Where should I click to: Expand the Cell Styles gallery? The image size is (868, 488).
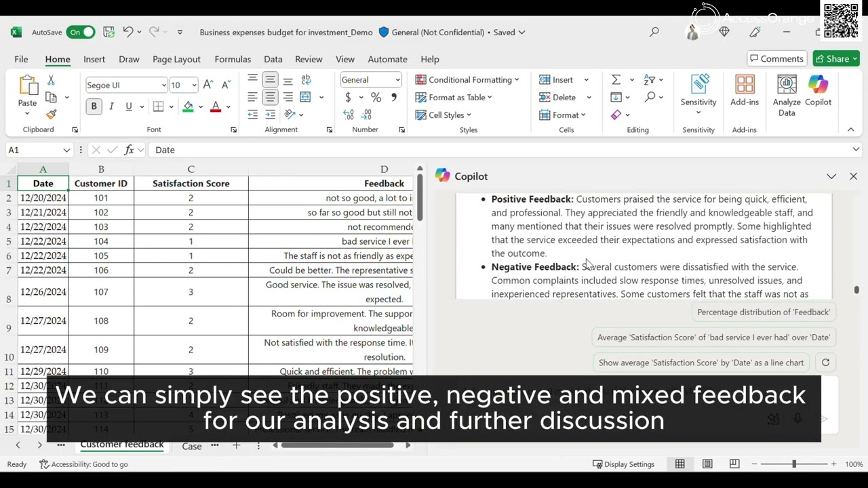pos(443,115)
